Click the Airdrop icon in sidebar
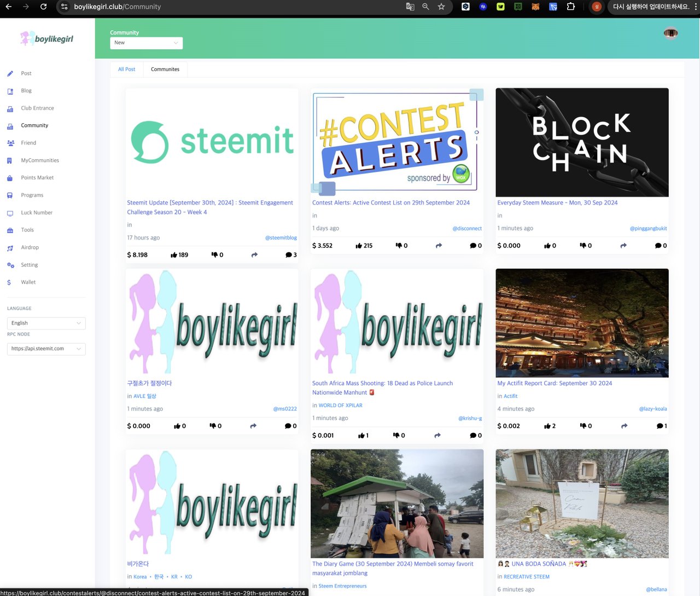The width and height of the screenshot is (700, 596). click(x=10, y=248)
